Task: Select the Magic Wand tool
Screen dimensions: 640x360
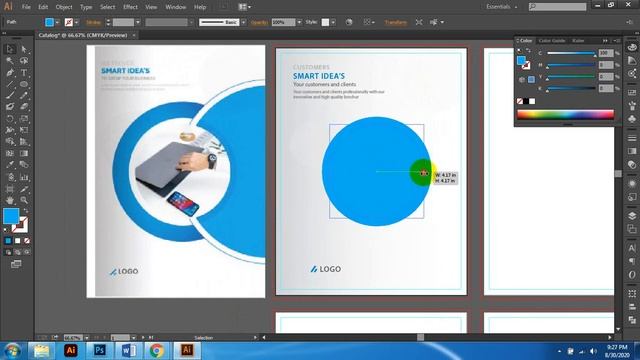Action: pos(10,61)
